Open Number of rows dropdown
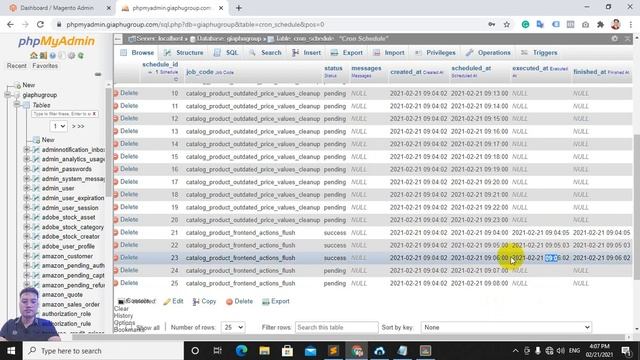This screenshot has width=640, height=360. [x=233, y=327]
